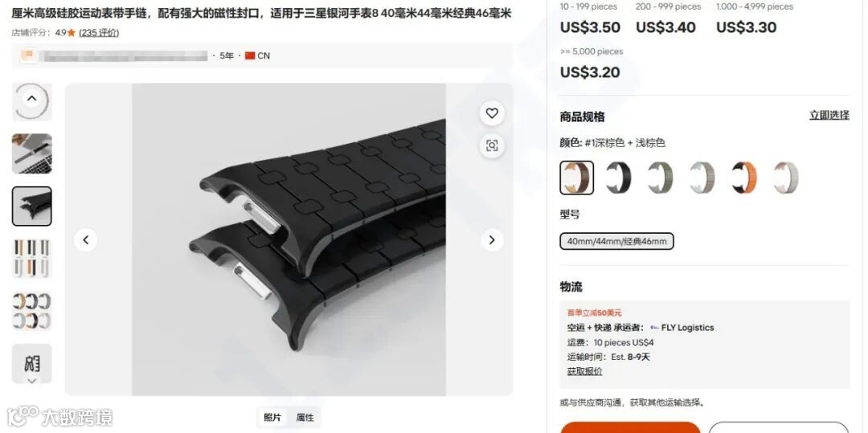Open 立即选择 specification selector

[x=829, y=115]
